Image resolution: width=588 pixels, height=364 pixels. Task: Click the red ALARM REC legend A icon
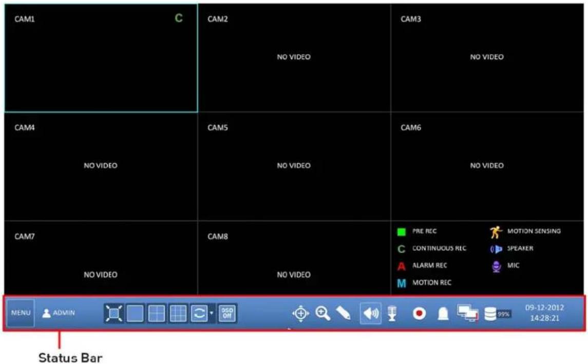(401, 266)
